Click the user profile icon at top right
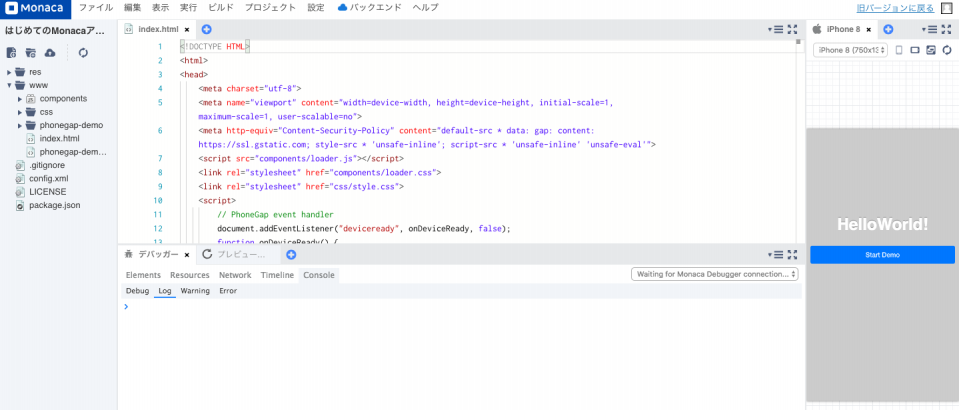Image resolution: width=959 pixels, height=410 pixels. click(x=946, y=8)
